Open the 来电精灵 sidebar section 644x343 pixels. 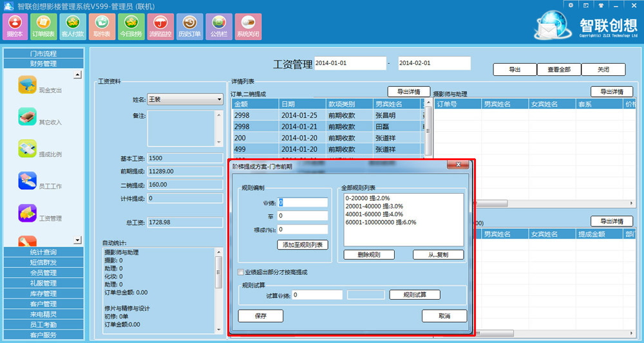(44, 314)
